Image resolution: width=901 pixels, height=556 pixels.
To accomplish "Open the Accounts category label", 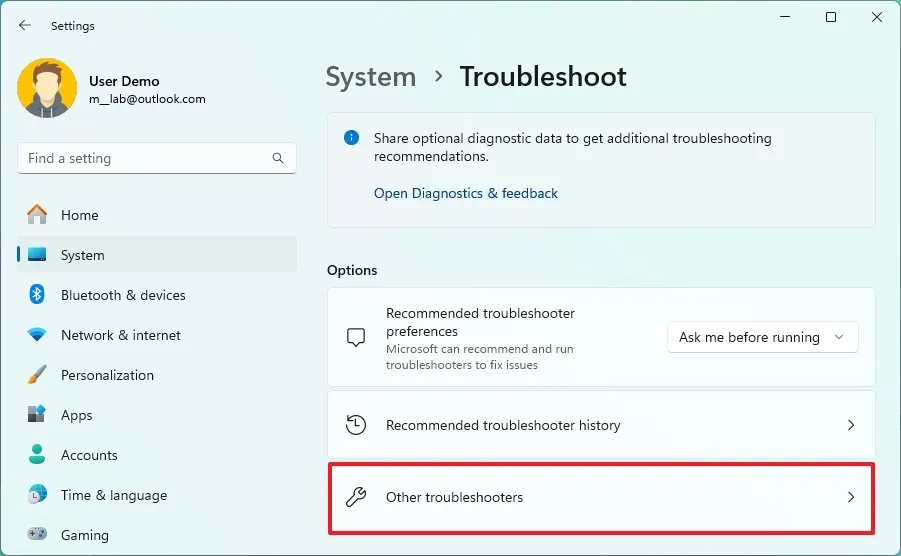I will point(89,455).
